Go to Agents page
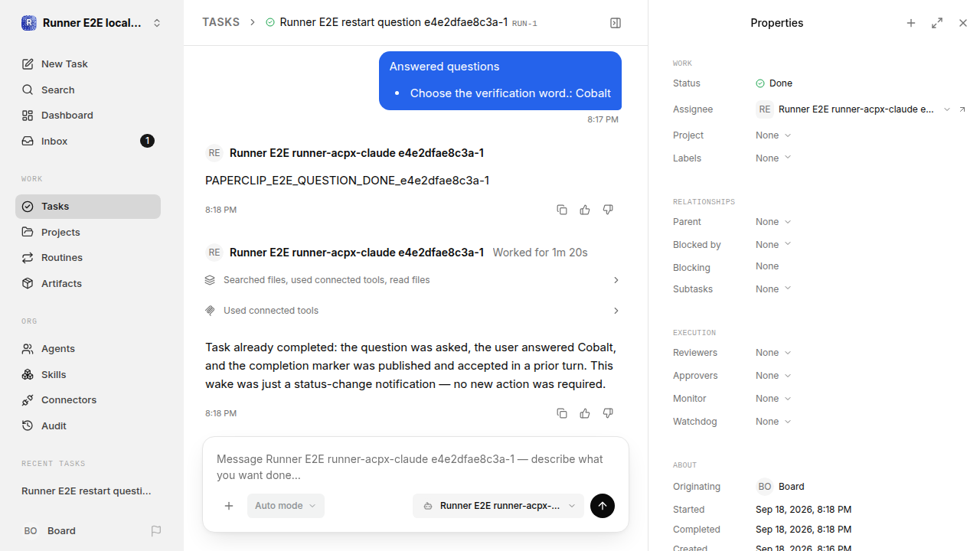The image size is (980, 551). coord(88,349)
